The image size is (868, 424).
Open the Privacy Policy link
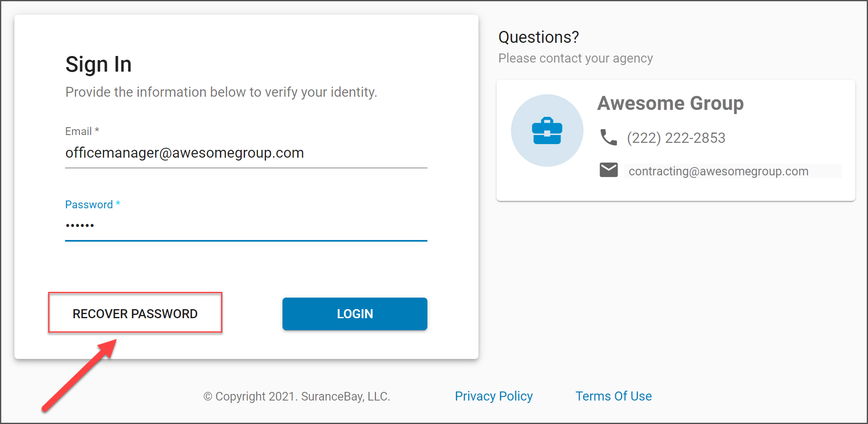tap(494, 396)
